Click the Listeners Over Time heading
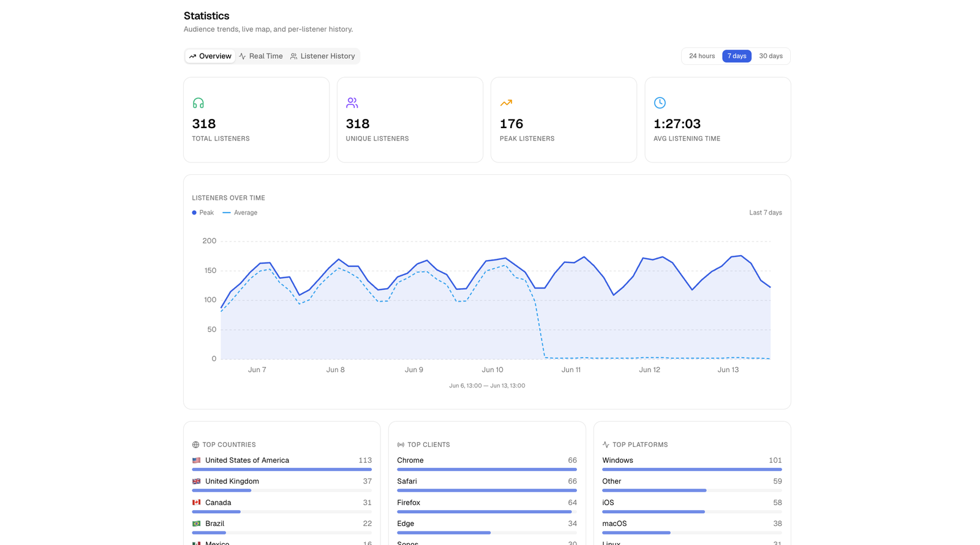Viewport: 980px width, 545px height. pyautogui.click(x=228, y=198)
